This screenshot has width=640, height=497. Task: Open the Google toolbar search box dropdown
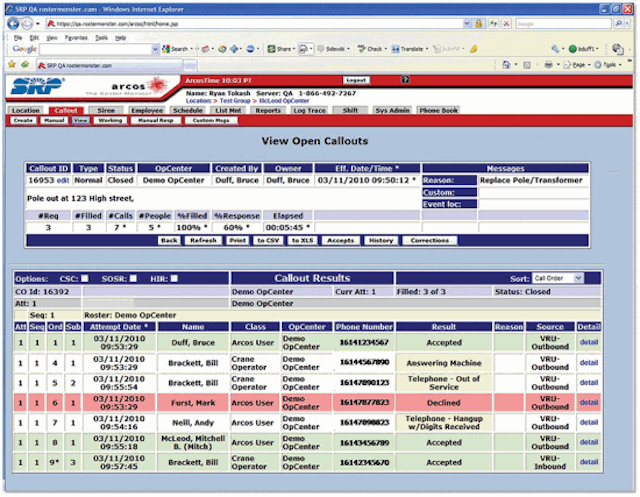(x=155, y=49)
